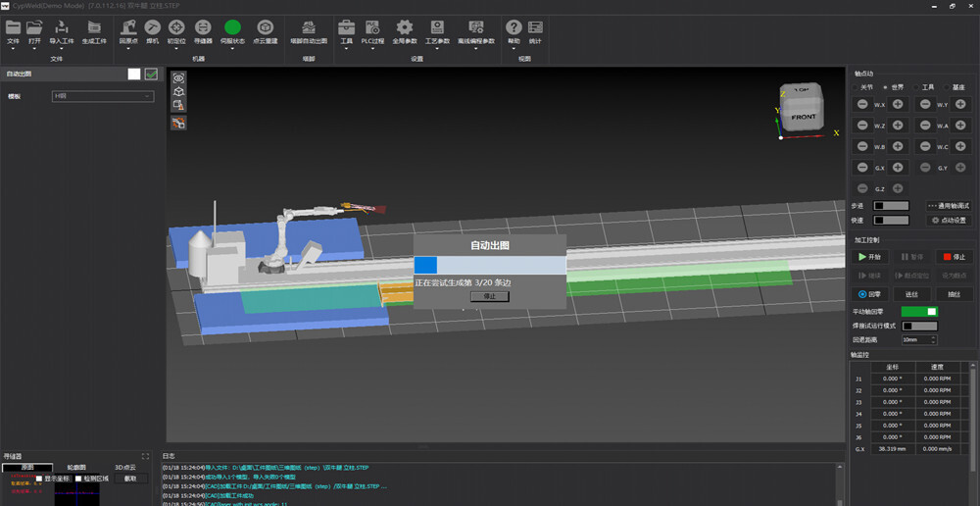
Task: Switch to the 轮廓图 tab
Action: tap(75, 468)
